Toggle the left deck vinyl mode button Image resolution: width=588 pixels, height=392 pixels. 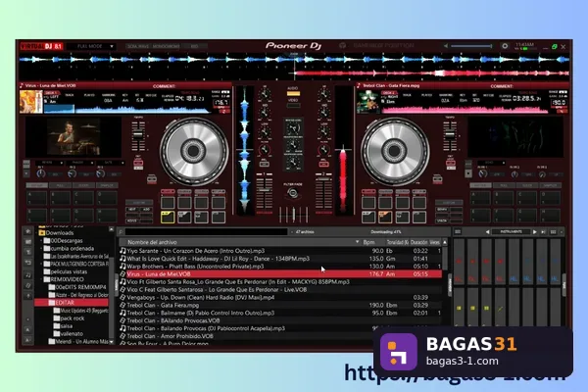pos(152,179)
